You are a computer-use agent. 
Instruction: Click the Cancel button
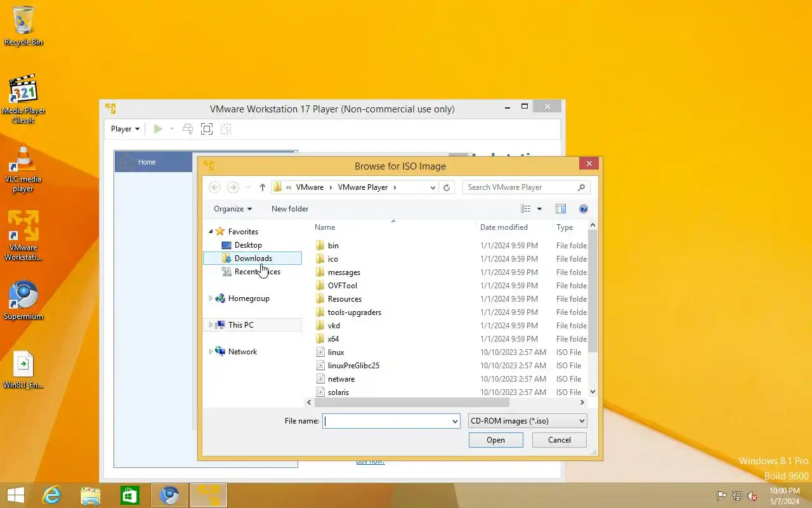pos(560,440)
